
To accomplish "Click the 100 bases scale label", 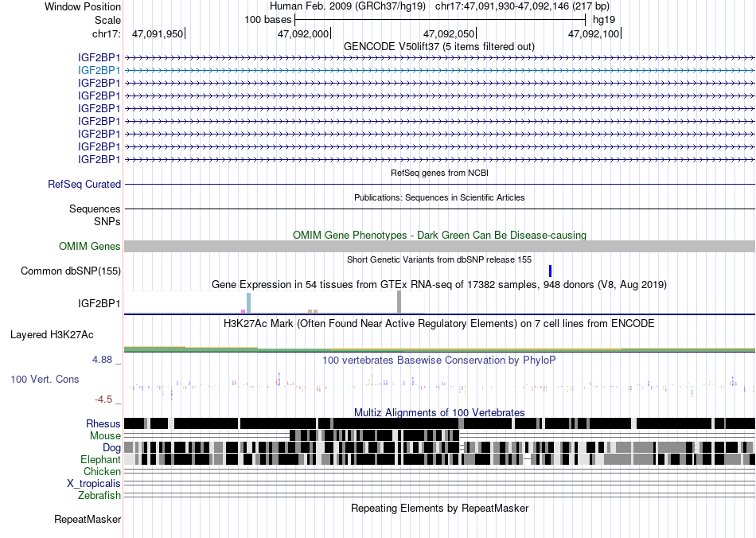I will 267,20.
